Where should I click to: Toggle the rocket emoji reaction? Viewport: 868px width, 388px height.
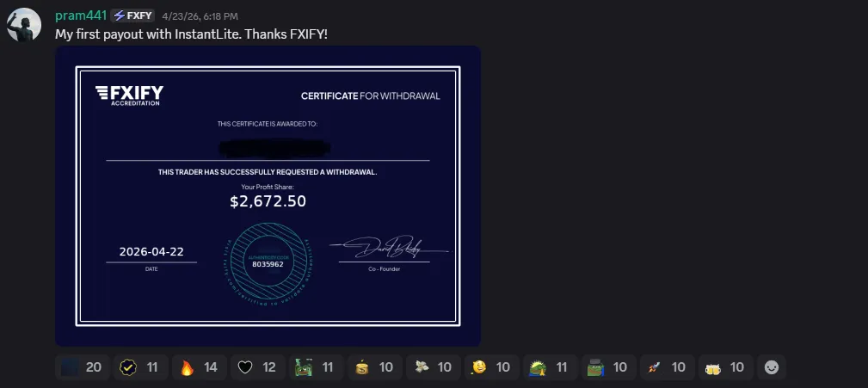pyautogui.click(x=667, y=367)
